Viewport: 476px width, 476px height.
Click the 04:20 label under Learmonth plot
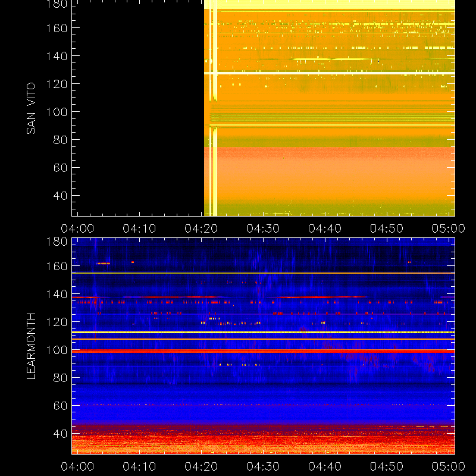click(x=201, y=466)
